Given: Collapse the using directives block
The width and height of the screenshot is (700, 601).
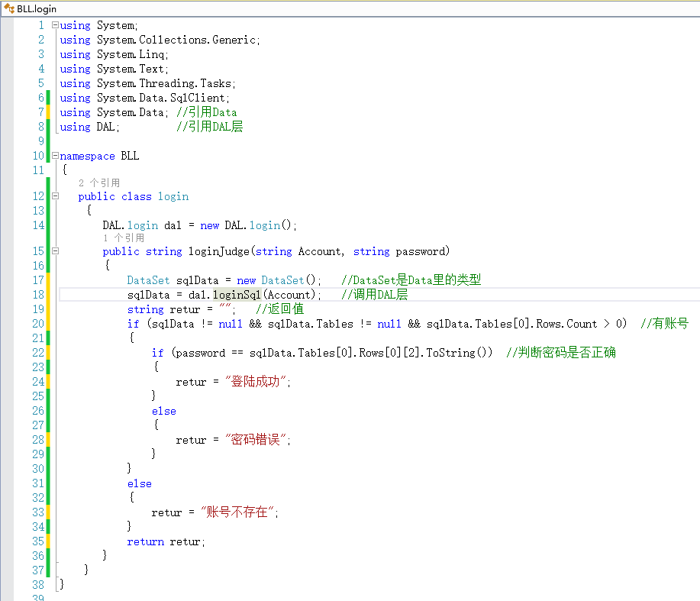Looking at the screenshot, I should (x=55, y=25).
